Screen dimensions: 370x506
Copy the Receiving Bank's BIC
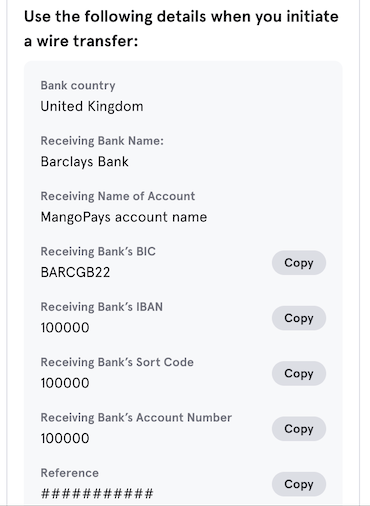coord(299,263)
